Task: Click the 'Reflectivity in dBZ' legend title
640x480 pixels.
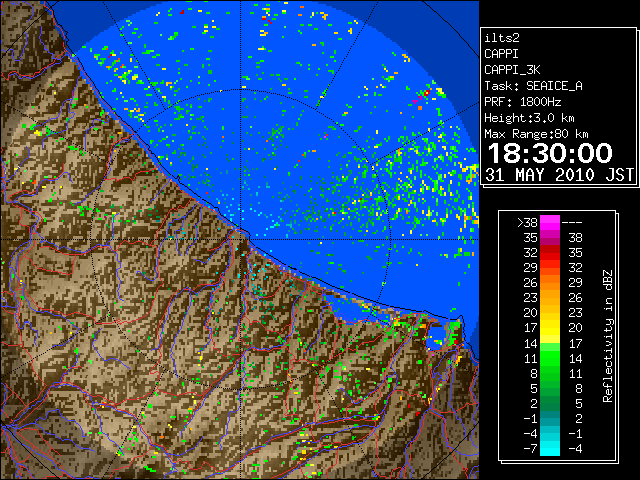Action: 607,336
